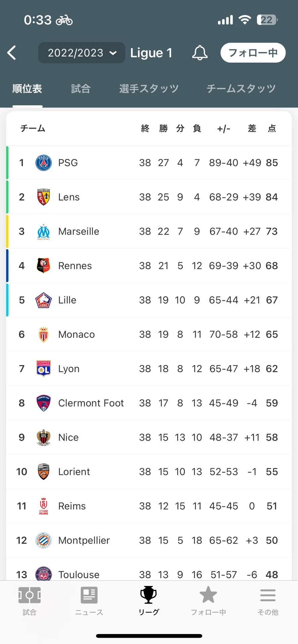Open the 2022/2023 season dropdown
This screenshot has width=298, height=644.
[82, 53]
